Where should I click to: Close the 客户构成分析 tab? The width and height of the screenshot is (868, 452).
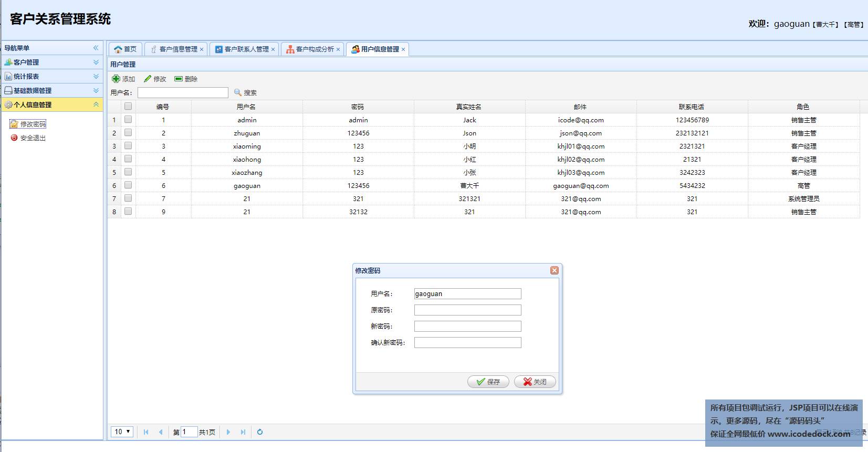pyautogui.click(x=338, y=49)
